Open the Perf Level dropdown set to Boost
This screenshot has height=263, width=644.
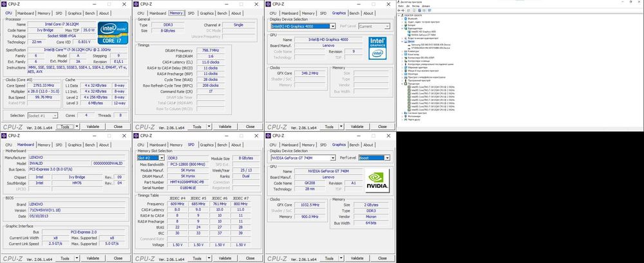tap(386, 158)
